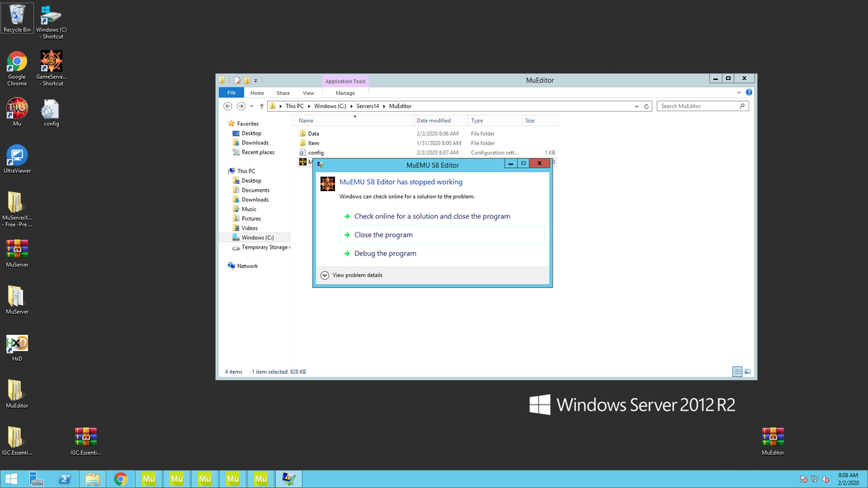Open Windows (C) Shortcut on desktop
Viewport: 868px width, 488px height.
(x=52, y=22)
